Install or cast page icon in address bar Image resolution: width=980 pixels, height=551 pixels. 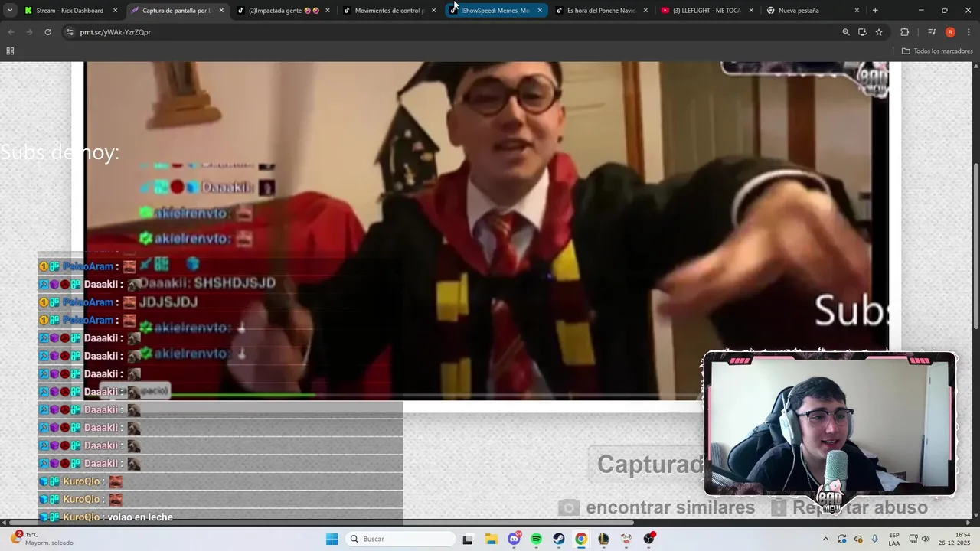point(862,32)
